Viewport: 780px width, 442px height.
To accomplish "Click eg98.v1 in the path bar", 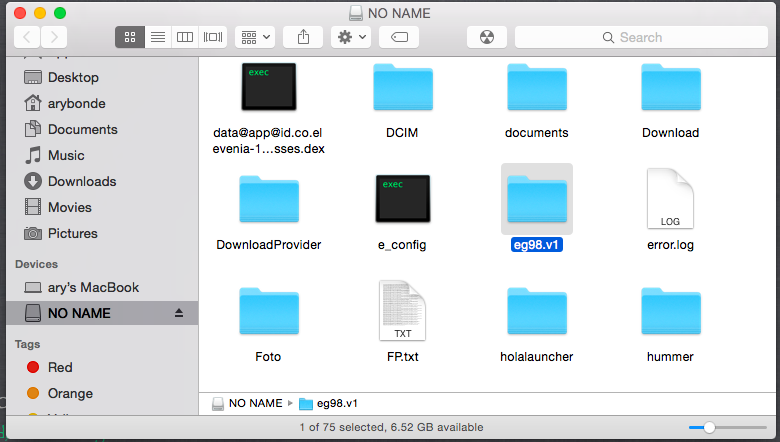I will point(337,403).
